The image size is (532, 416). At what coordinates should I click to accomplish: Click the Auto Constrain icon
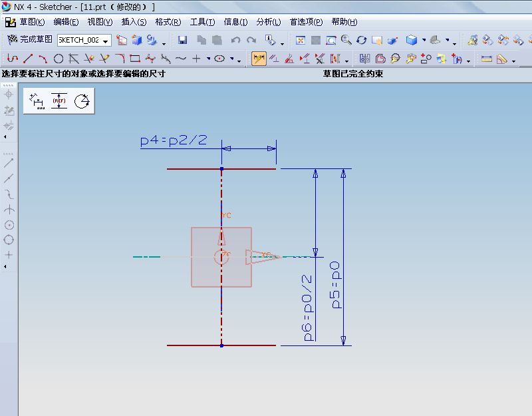[x=289, y=59]
